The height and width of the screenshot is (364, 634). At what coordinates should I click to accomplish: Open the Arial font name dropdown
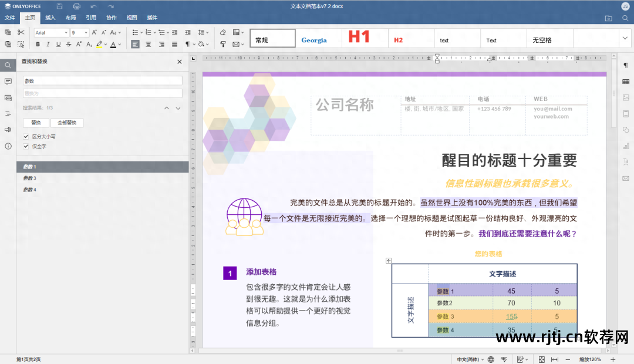coord(66,32)
